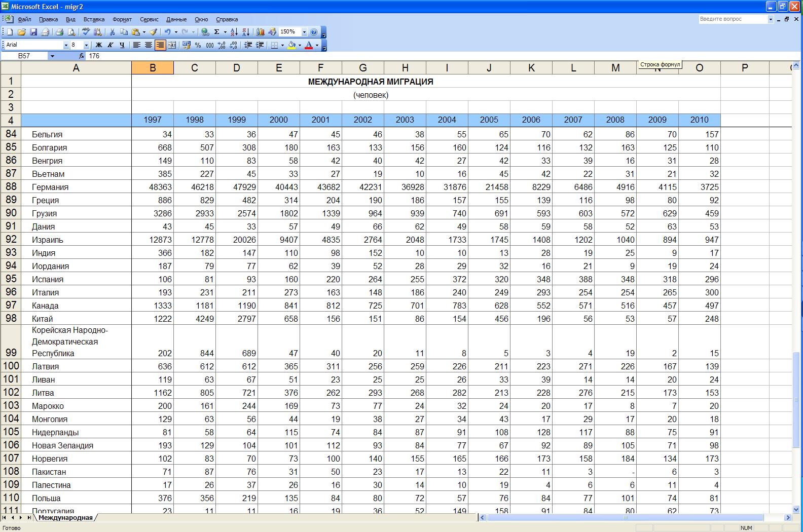The width and height of the screenshot is (803, 532).
Task: Click the Format Painter brush icon
Action: point(153,32)
